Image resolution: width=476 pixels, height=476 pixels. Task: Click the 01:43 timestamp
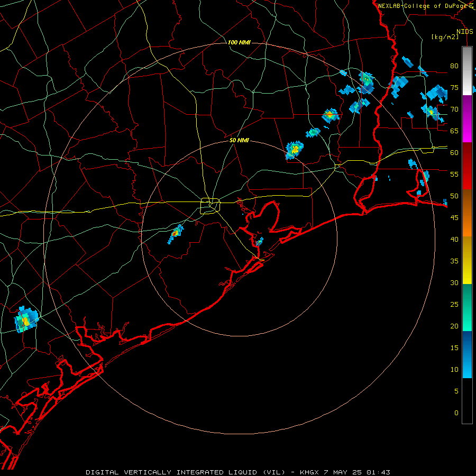point(378,472)
